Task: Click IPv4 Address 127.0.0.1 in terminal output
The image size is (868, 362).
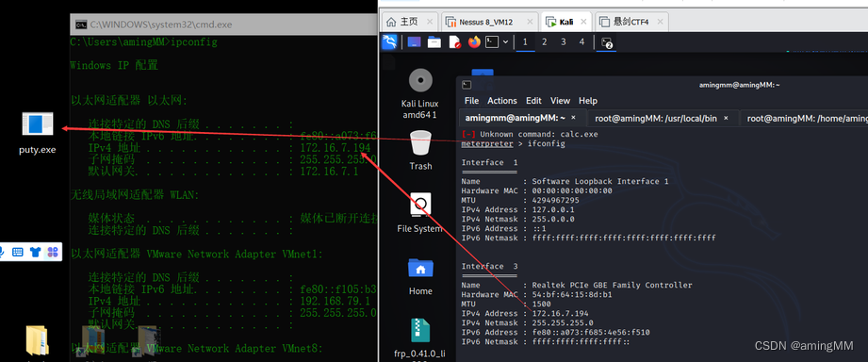Action: click(517, 210)
